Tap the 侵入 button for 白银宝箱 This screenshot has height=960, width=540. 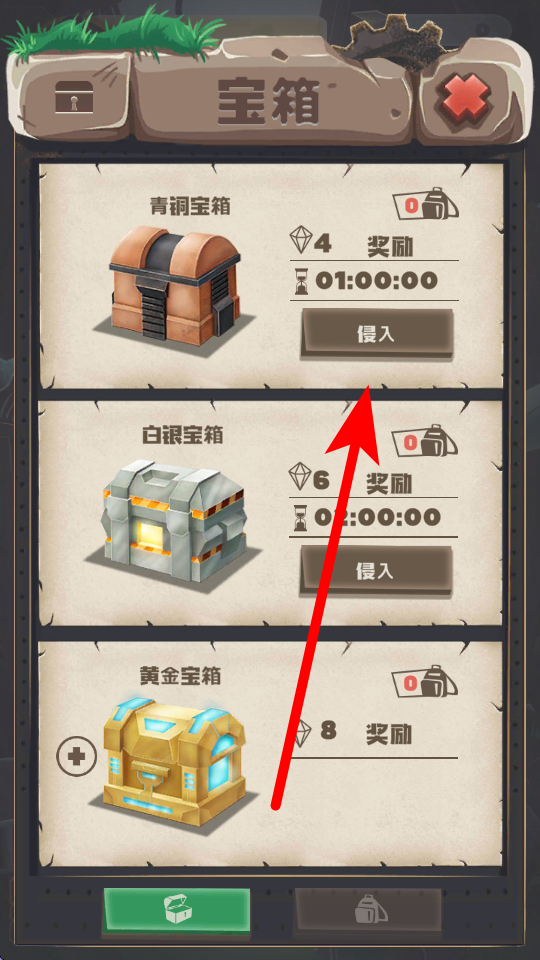click(377, 571)
